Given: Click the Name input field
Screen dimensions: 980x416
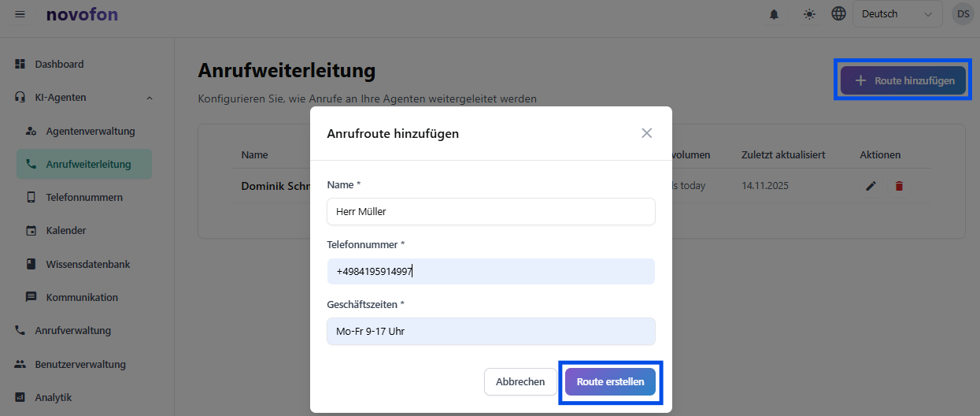Looking at the screenshot, I should click(x=490, y=211).
